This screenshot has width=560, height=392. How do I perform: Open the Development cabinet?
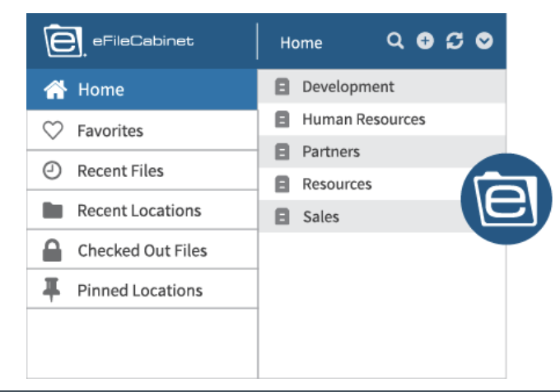point(348,86)
